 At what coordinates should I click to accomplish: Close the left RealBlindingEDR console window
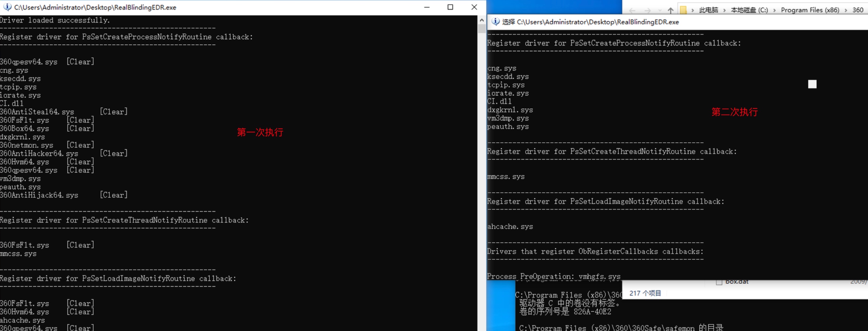pos(474,7)
